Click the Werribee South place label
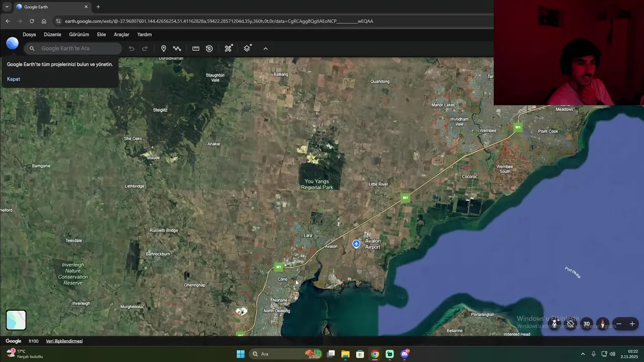The width and height of the screenshot is (644, 362). 505,169
